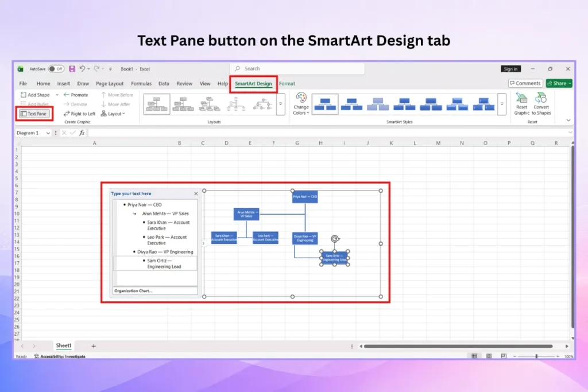Toggle Right to Left direction
This screenshot has height=392, width=588.
point(79,114)
